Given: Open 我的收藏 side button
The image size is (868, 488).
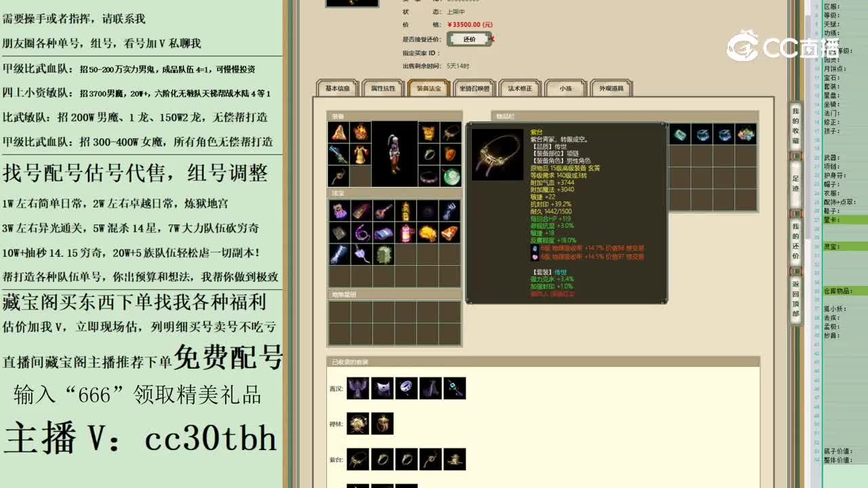Looking at the screenshot, I should point(795,125).
